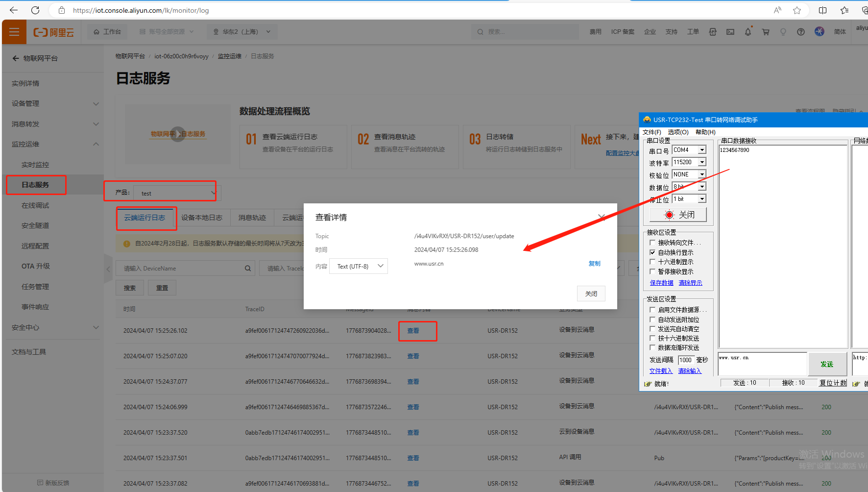868x492 pixels.
Task: Uncheck the 自动换行显示 checkbox
Action: coord(652,252)
